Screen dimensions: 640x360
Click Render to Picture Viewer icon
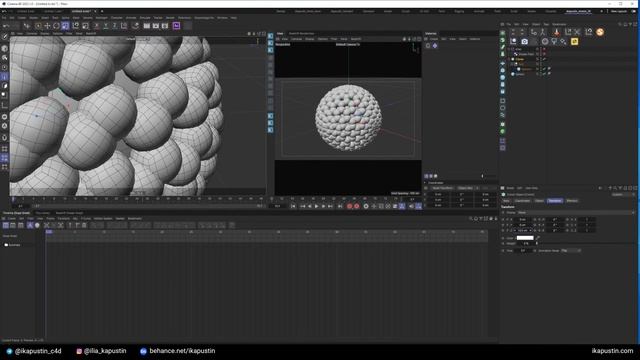(156, 26)
